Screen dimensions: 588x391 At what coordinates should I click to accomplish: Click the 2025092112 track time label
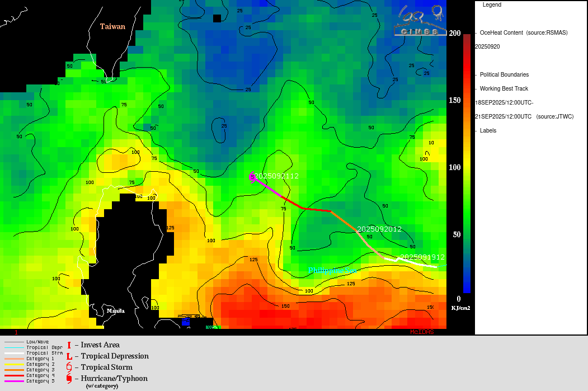point(277,176)
